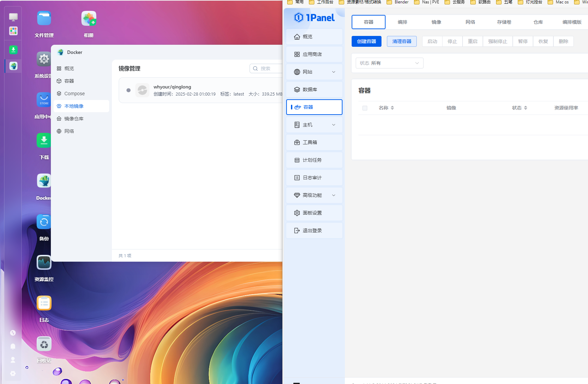Open the 下载 download desktop icon
The image size is (588, 384).
pyautogui.click(x=44, y=141)
